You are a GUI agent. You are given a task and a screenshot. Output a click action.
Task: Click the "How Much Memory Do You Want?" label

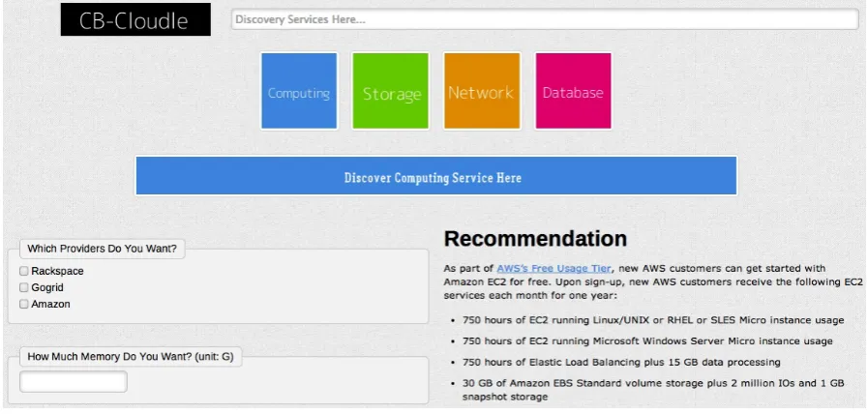[130, 357]
